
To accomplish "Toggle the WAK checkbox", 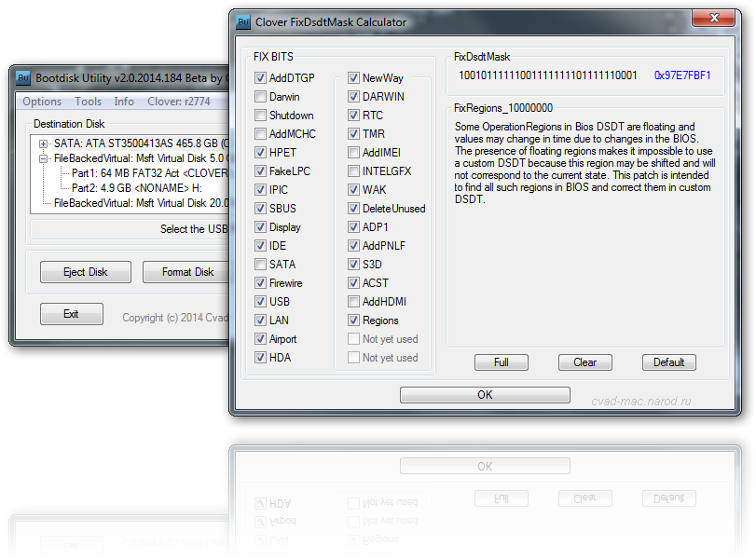I will [x=353, y=189].
